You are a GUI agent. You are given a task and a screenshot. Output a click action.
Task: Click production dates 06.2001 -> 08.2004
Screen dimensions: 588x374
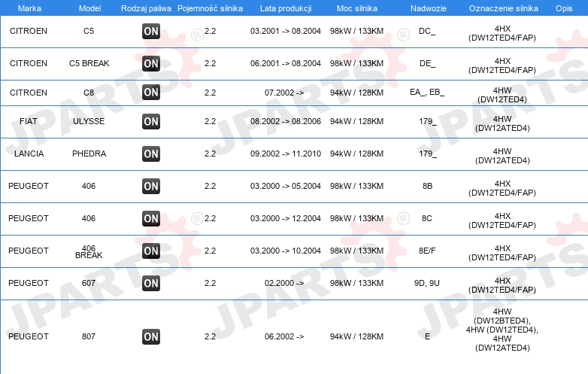(286, 63)
